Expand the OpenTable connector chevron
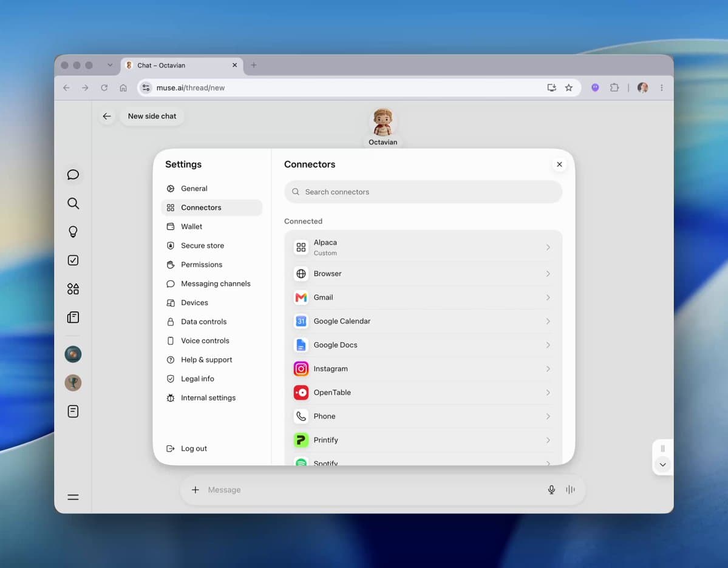Screen dimensions: 728x568 548,393
